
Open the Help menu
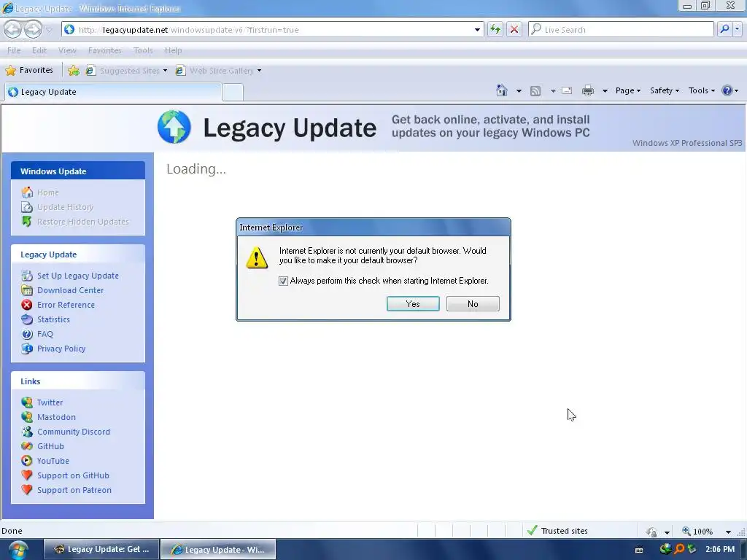(x=173, y=50)
